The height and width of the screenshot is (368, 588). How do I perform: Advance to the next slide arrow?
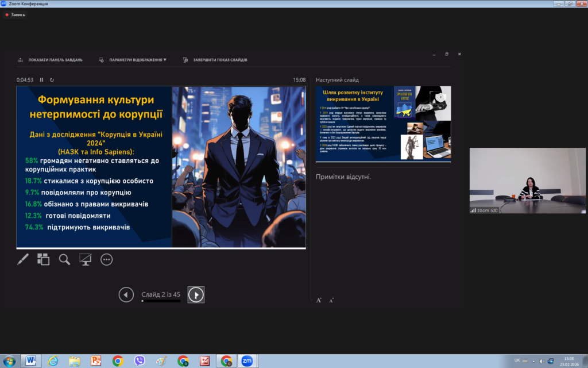click(196, 295)
